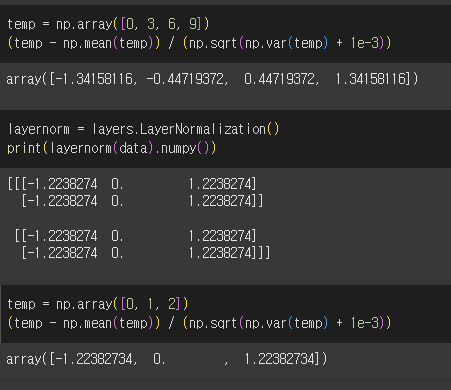The image size is (451, 390).
Task: Click the '0.' value in the final array output
Action: (159, 359)
